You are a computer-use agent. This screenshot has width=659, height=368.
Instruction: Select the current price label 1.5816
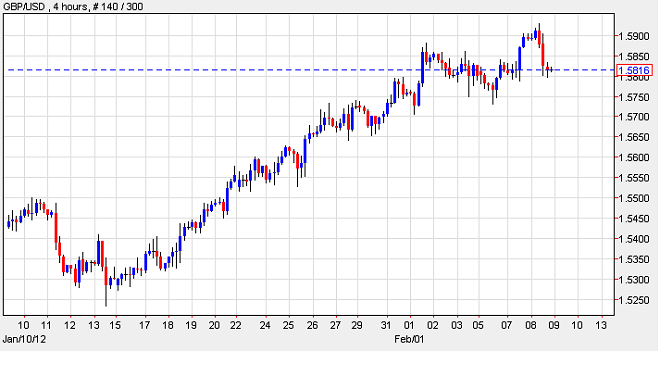click(x=634, y=70)
